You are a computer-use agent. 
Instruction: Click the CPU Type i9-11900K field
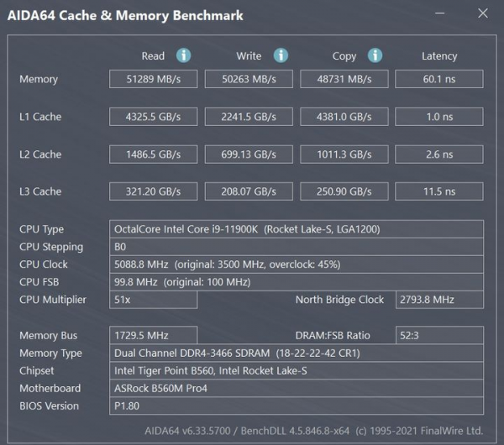[297, 229]
